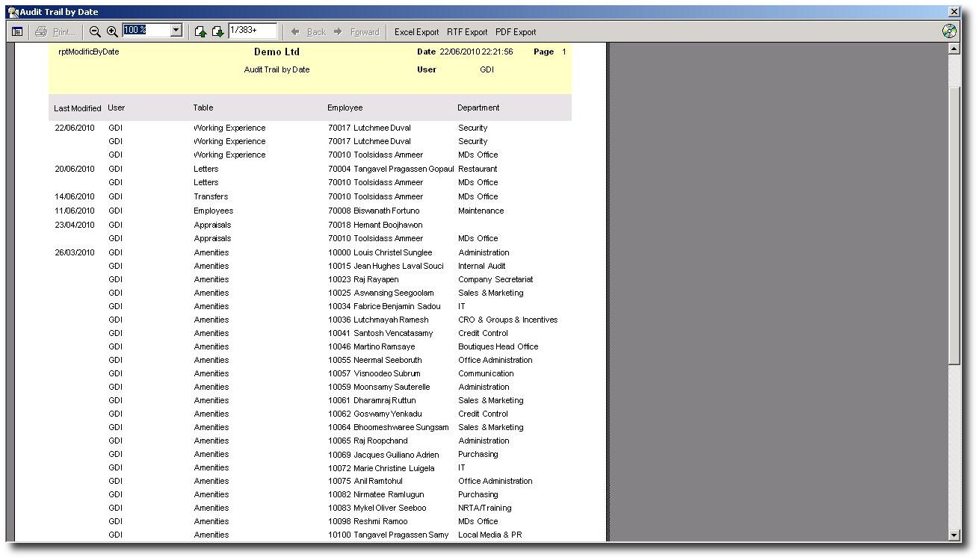
Task: Toggle the table of contents panel icon
Action: (17, 31)
